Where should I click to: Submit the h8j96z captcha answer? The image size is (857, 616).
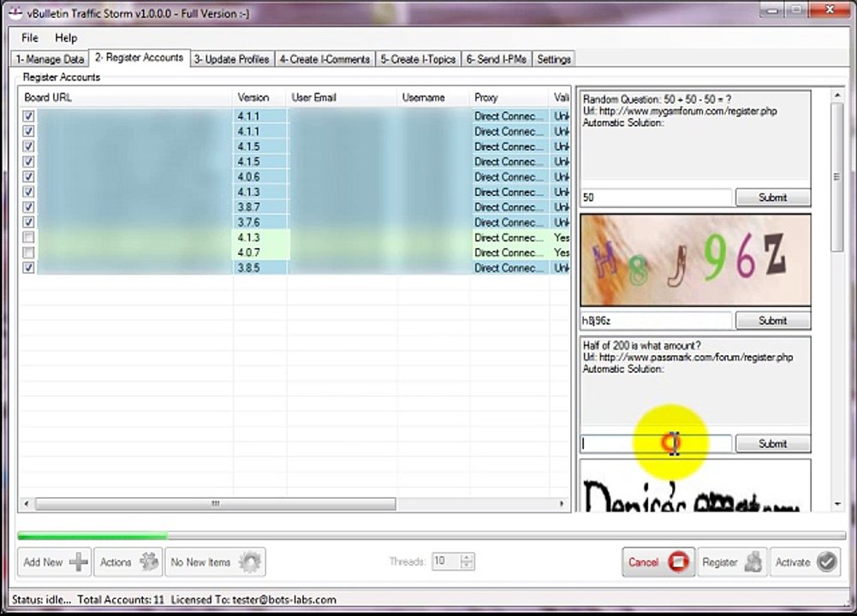[x=773, y=321]
